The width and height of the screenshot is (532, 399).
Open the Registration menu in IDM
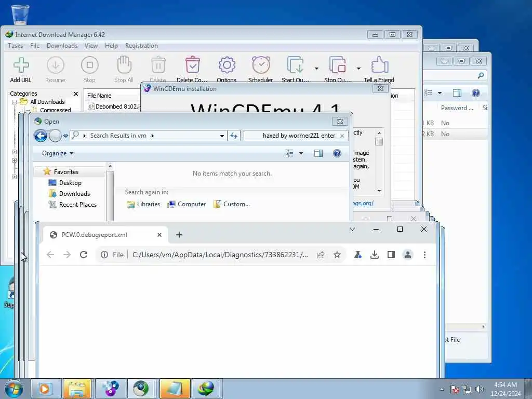click(141, 46)
